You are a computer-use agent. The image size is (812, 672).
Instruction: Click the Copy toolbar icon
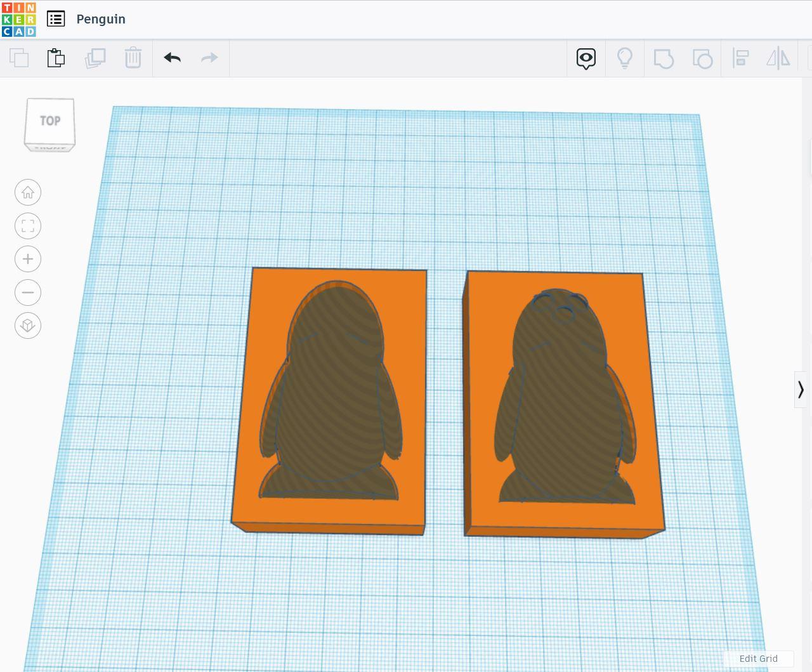pyautogui.click(x=19, y=58)
